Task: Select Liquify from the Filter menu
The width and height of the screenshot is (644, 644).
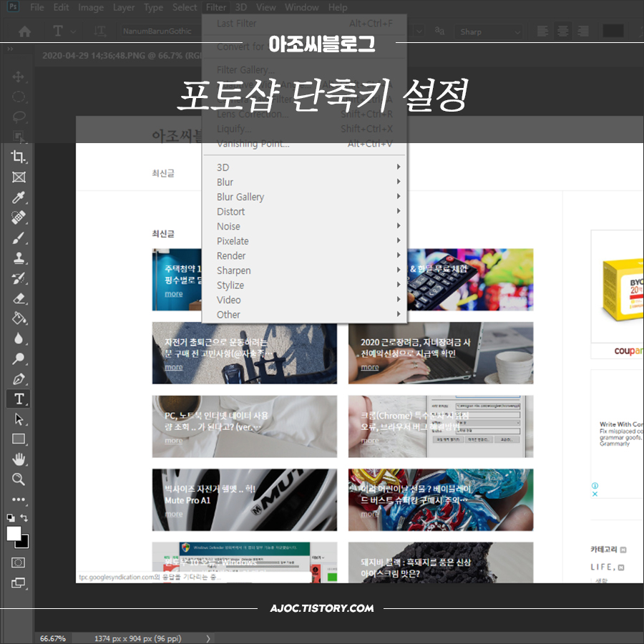Action: click(304, 129)
